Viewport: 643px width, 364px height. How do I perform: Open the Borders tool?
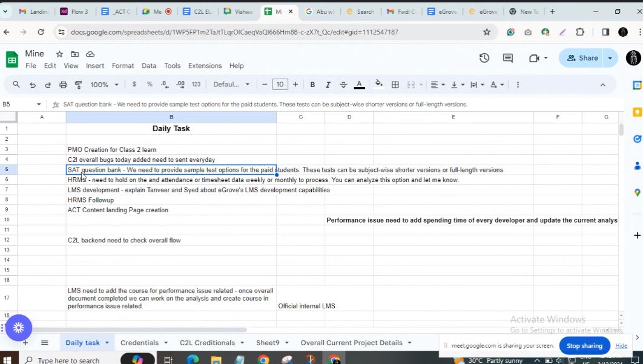coord(395,84)
